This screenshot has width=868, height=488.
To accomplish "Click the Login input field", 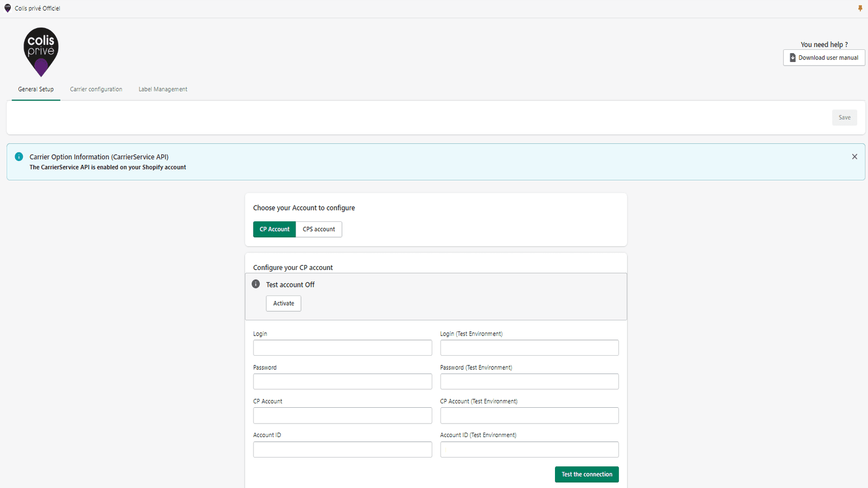I will point(342,348).
